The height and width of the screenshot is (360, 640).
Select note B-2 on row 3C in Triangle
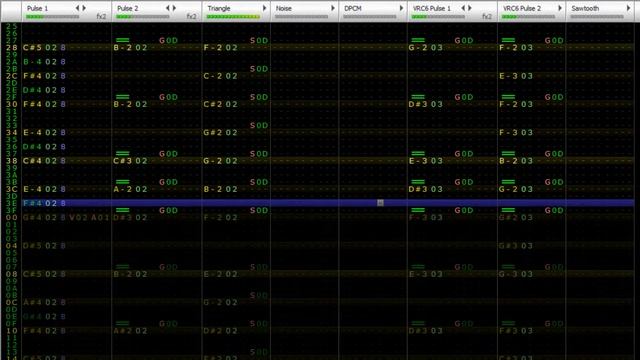pos(213,189)
